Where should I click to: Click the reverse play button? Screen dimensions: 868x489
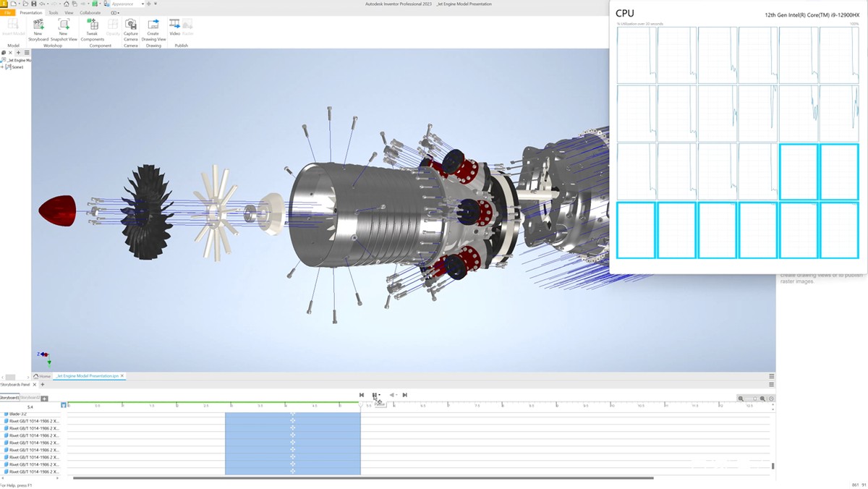[x=392, y=395]
